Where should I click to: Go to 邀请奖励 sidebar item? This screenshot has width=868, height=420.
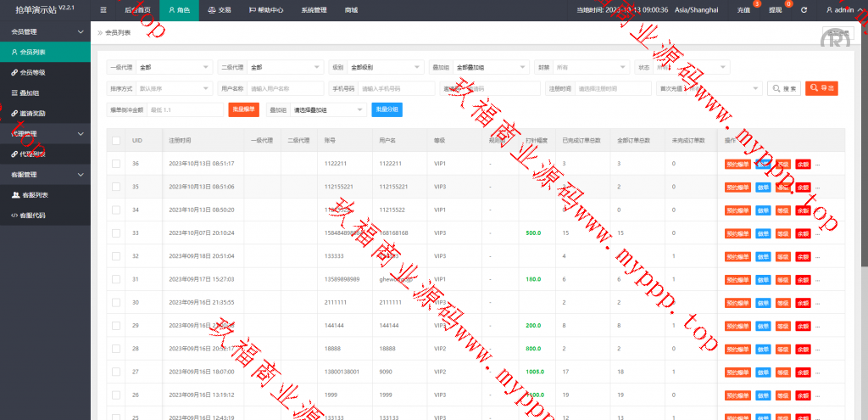[x=32, y=113]
